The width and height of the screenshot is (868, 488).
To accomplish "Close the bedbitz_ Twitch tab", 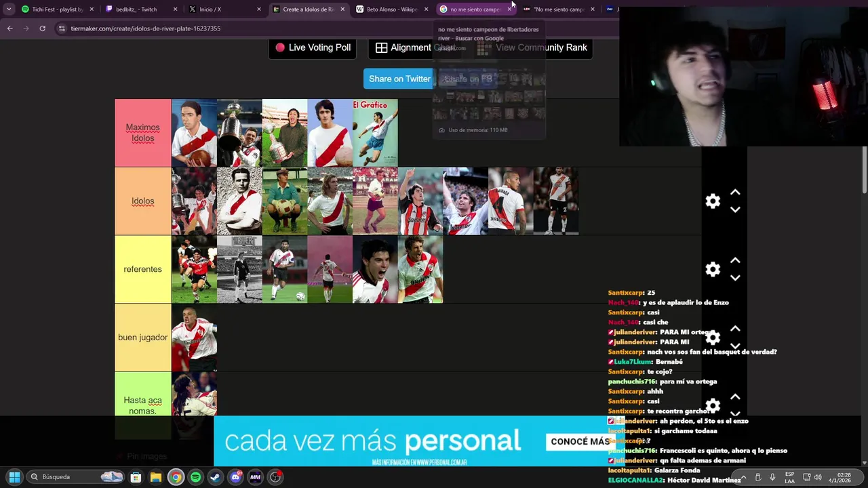I will 176,9.
